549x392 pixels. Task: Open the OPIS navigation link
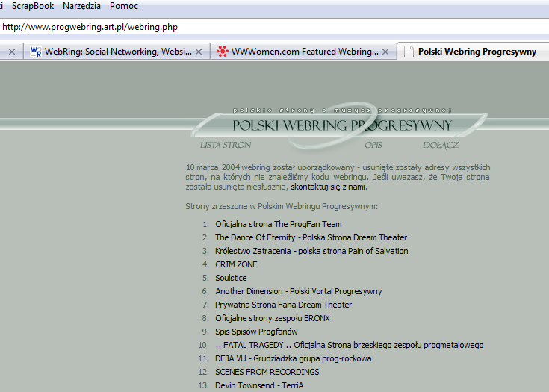[373, 145]
